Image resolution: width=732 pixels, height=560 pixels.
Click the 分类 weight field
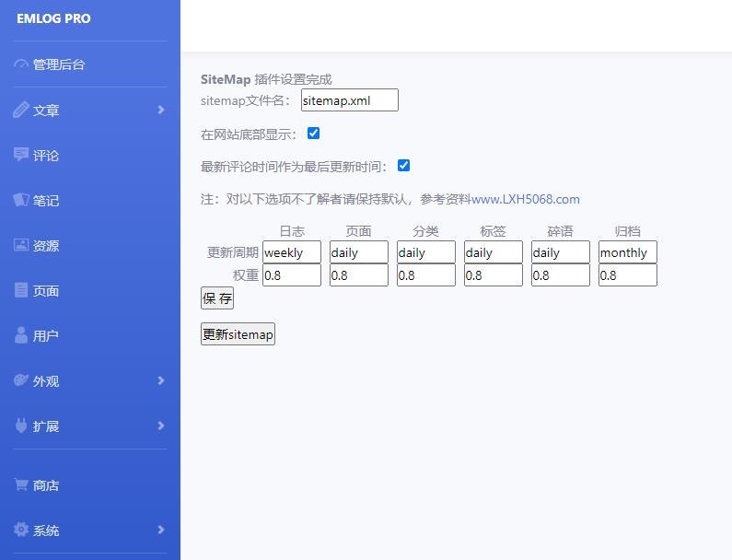point(426,275)
